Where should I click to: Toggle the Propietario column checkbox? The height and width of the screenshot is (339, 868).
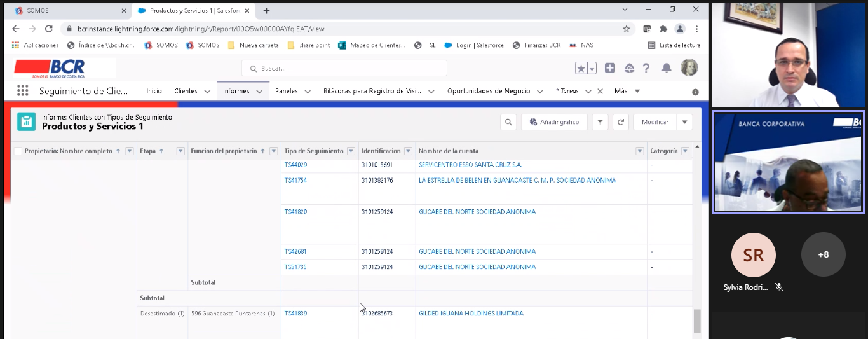(17, 151)
